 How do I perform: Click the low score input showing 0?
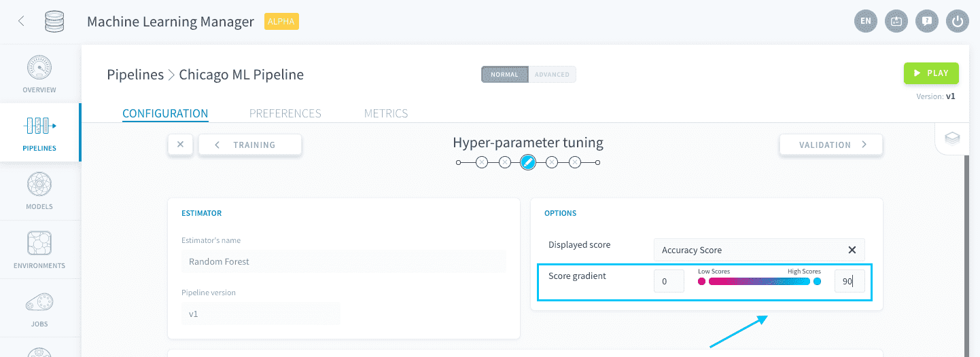pos(669,281)
